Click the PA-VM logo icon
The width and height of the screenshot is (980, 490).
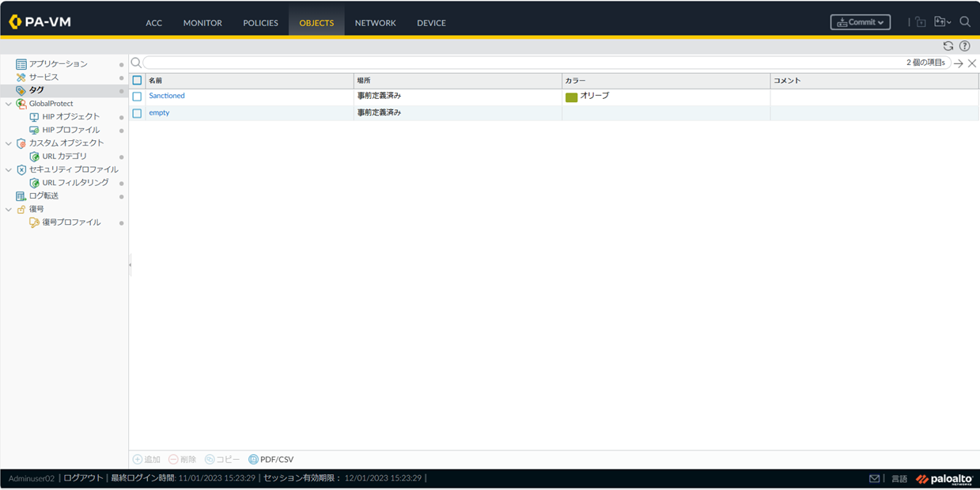pyautogui.click(x=15, y=22)
